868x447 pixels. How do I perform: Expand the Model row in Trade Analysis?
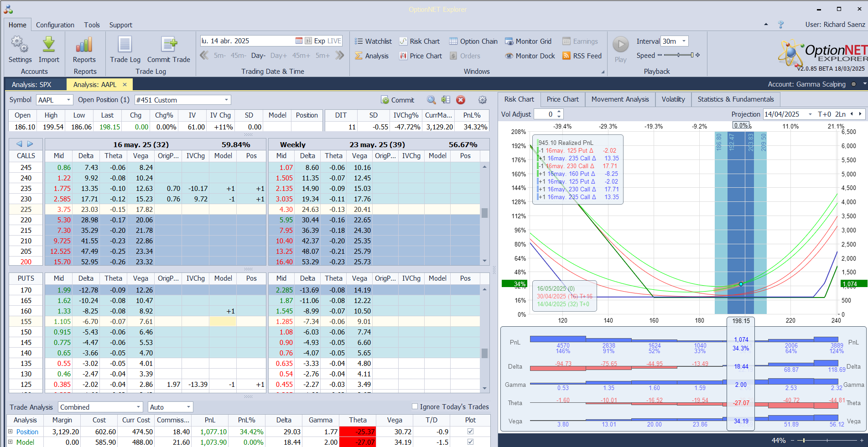click(x=10, y=442)
